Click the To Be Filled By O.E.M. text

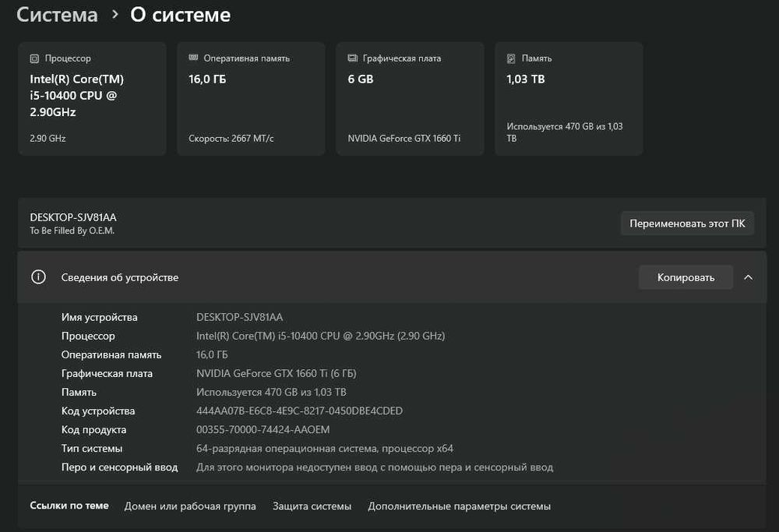click(x=72, y=231)
